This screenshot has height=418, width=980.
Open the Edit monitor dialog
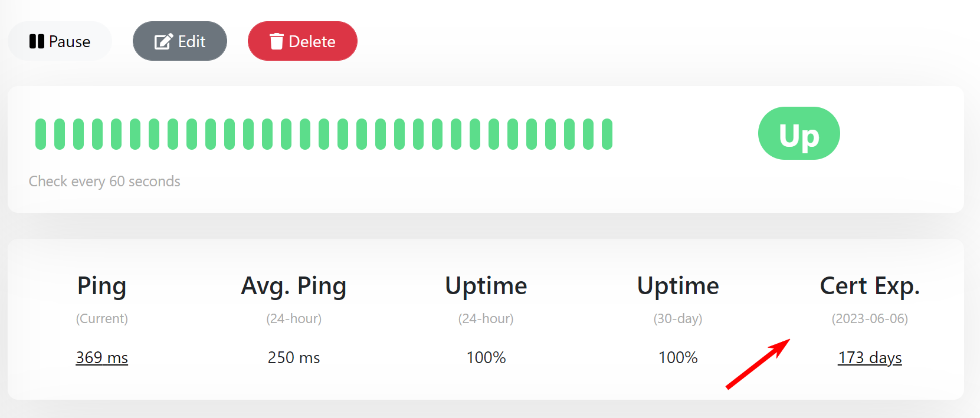tap(180, 41)
